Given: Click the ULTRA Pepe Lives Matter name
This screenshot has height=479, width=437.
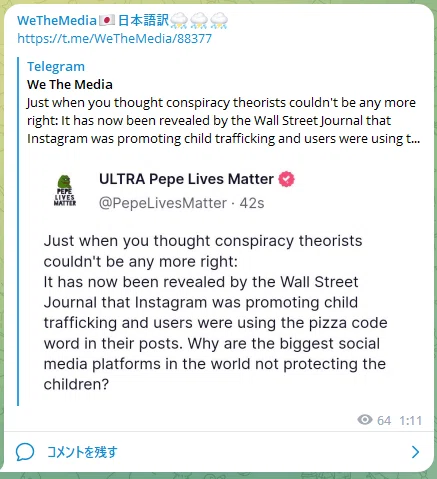Looking at the screenshot, I should [186, 179].
